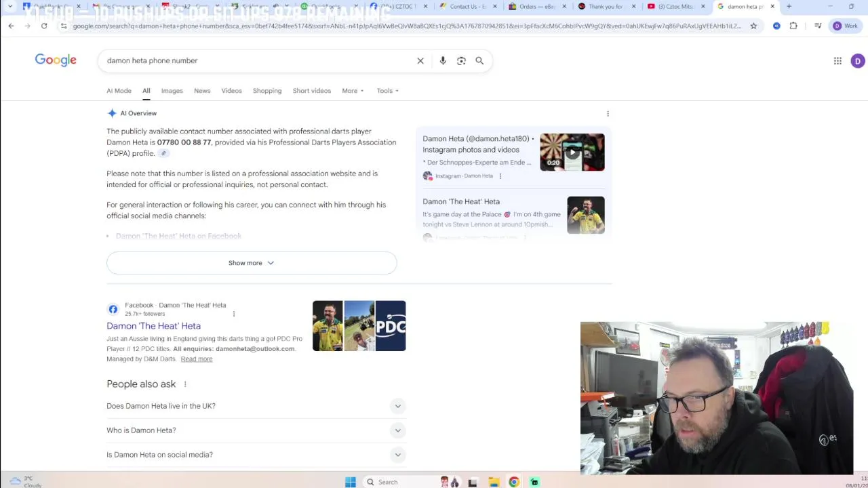Viewport: 868px width, 488px height.
Task: Open Damon 'The Heat' Heta Facebook link
Action: click(153, 326)
